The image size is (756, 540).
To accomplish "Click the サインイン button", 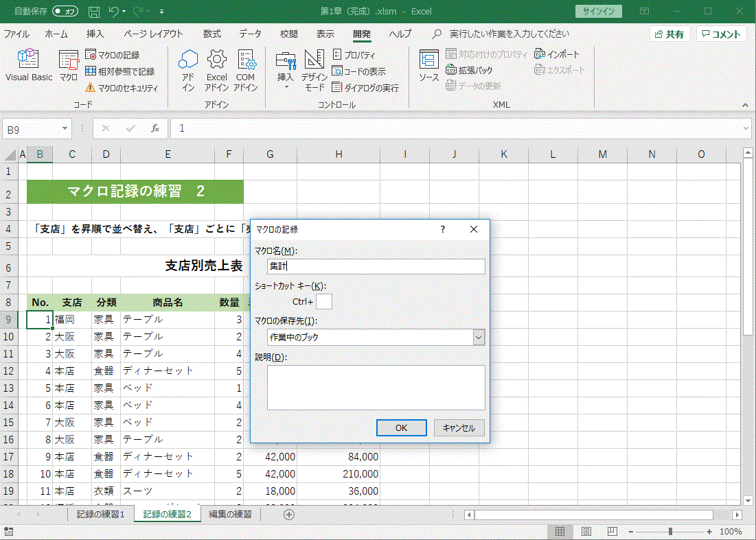I will point(598,11).
